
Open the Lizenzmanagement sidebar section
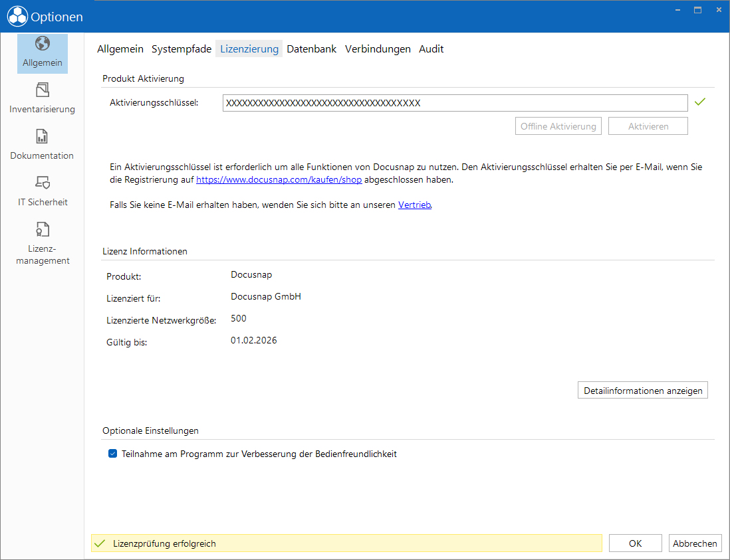tap(43, 243)
